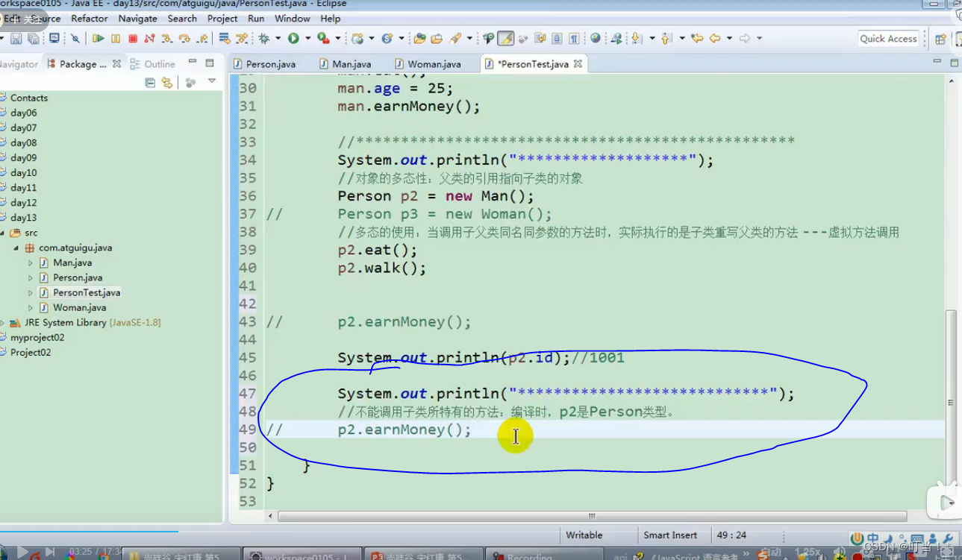
Task: Toggle Link with Editor in Package Explorer
Action: [x=166, y=82]
